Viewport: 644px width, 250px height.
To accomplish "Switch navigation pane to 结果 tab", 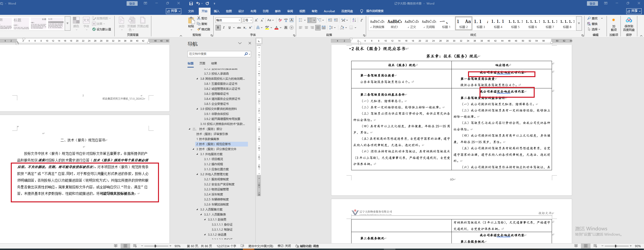I will point(214,63).
